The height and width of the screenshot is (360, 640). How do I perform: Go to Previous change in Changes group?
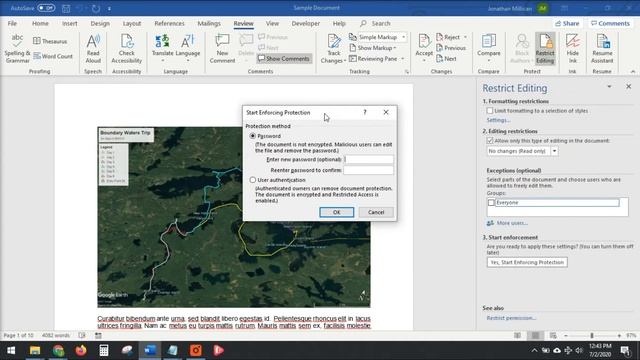[x=451, y=48]
